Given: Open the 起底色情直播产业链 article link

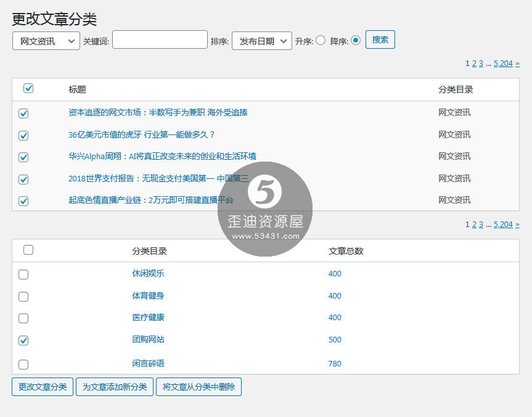Looking at the screenshot, I should (150, 200).
